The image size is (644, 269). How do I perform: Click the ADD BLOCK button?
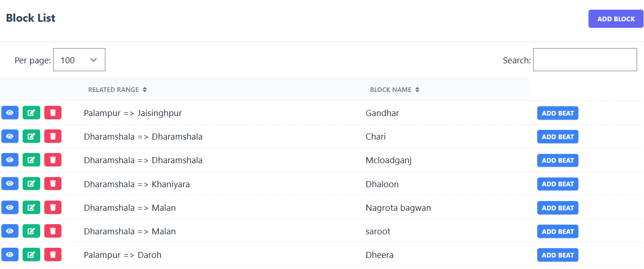tap(616, 18)
